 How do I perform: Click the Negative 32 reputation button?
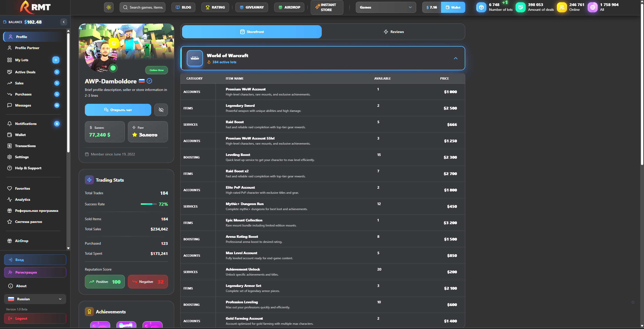[148, 282]
